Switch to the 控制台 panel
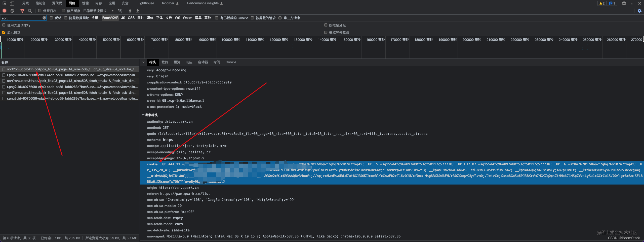 click(x=40, y=3)
